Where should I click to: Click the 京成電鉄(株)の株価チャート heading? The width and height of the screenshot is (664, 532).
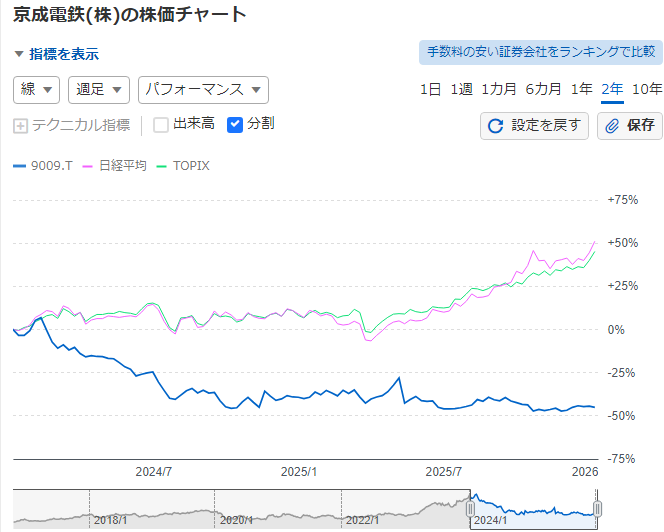pos(130,15)
